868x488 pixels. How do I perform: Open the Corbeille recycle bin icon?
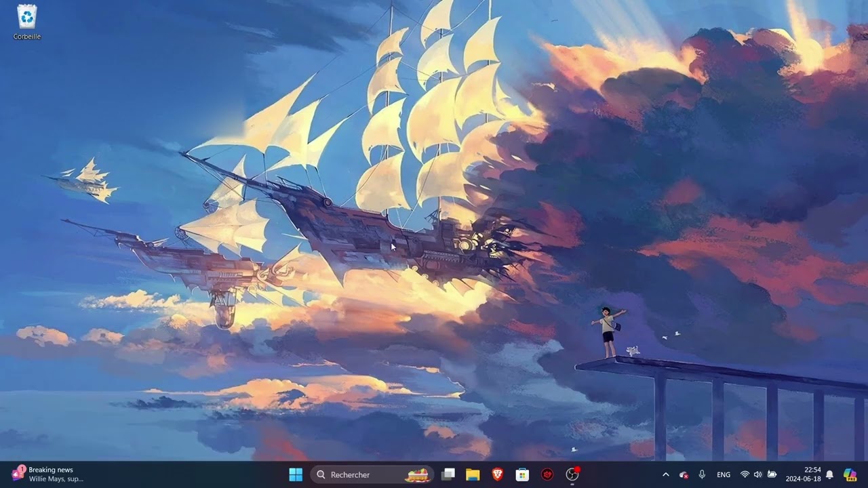click(27, 22)
